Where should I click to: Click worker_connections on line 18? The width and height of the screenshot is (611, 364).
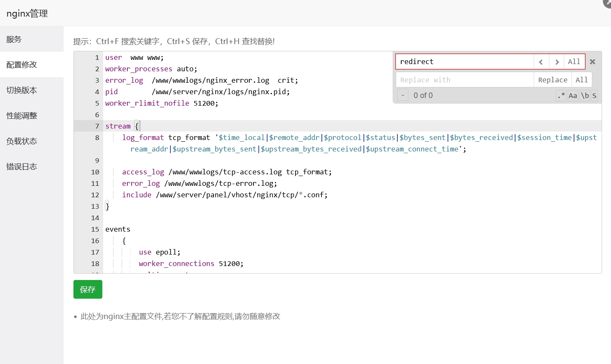point(177,263)
